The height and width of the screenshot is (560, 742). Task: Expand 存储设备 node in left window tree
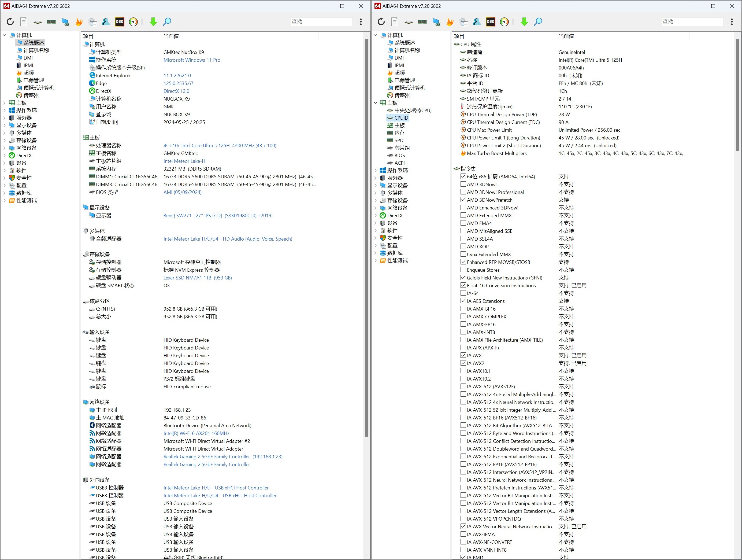(4, 141)
